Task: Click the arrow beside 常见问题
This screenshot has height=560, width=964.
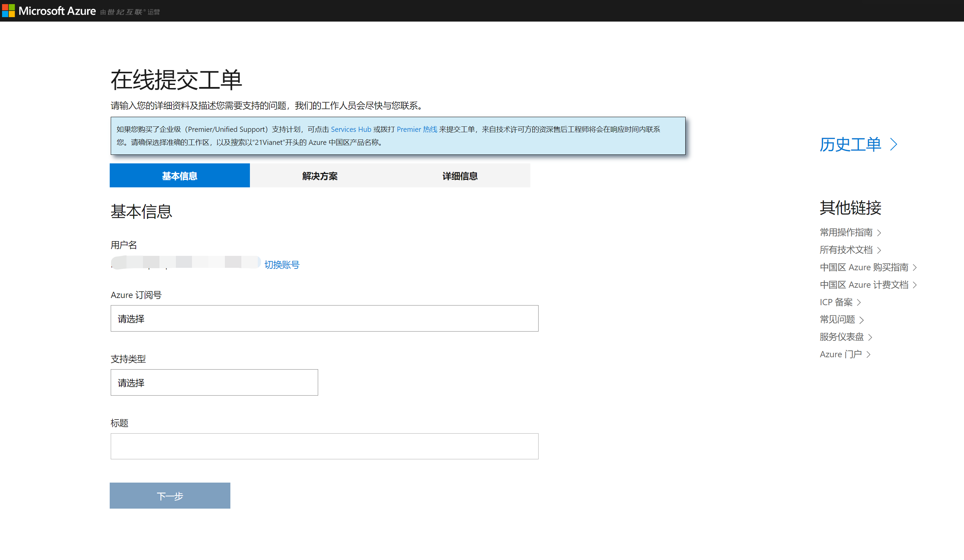Action: (x=861, y=320)
